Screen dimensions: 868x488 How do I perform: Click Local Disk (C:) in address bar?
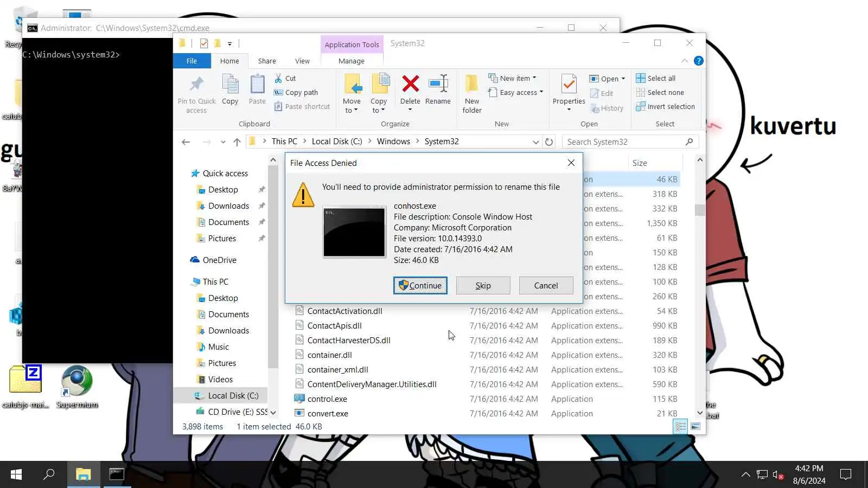point(337,142)
